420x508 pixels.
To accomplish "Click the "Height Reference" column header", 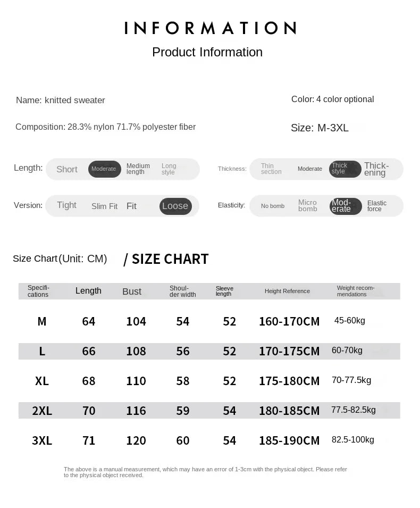I will 287,291.
